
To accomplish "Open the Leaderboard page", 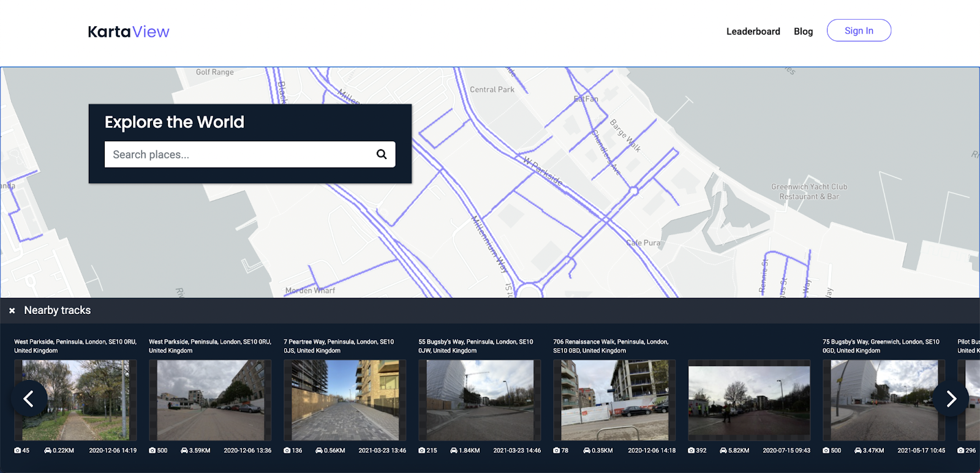I will (x=753, y=31).
